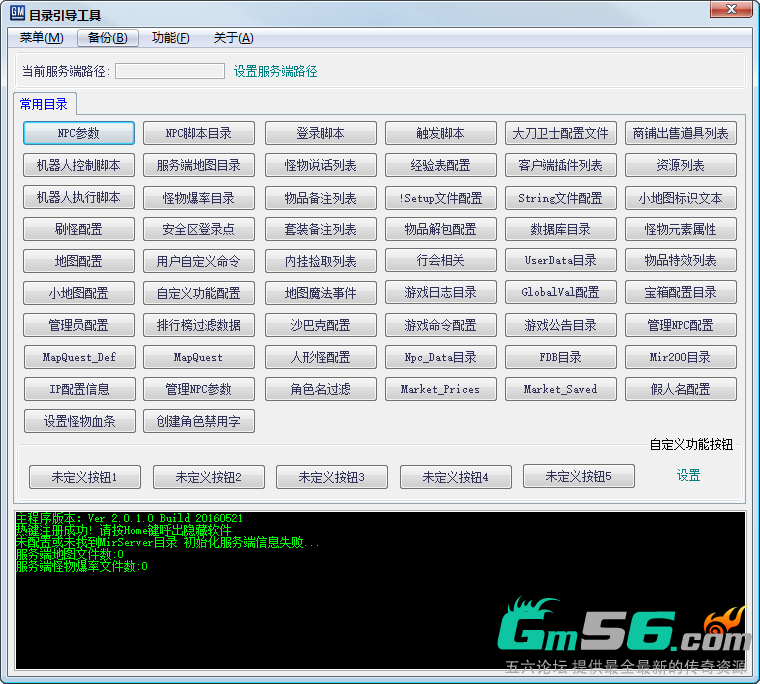The width and height of the screenshot is (760, 684).
Task: Click Market_Prices button
Action: tap(441, 389)
